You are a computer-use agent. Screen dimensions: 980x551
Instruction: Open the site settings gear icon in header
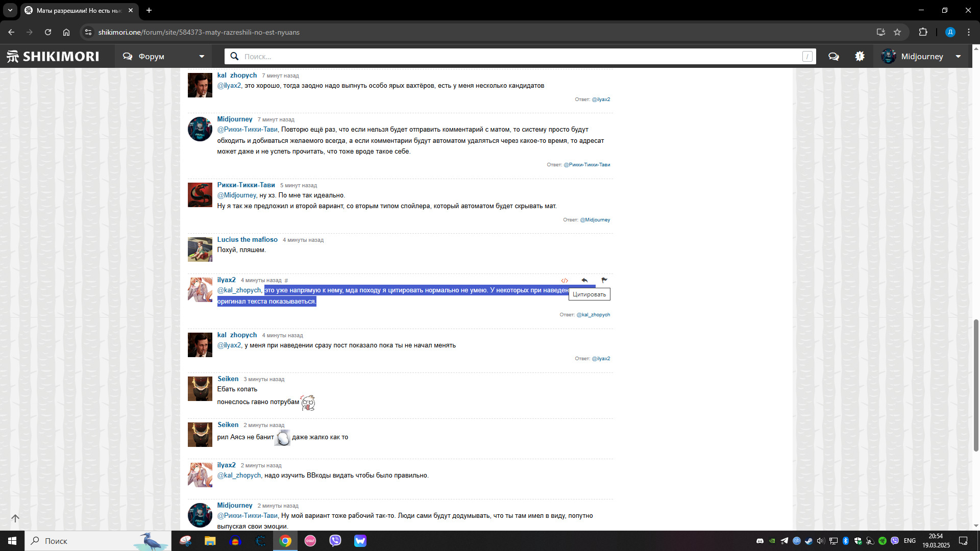pyautogui.click(x=860, y=57)
